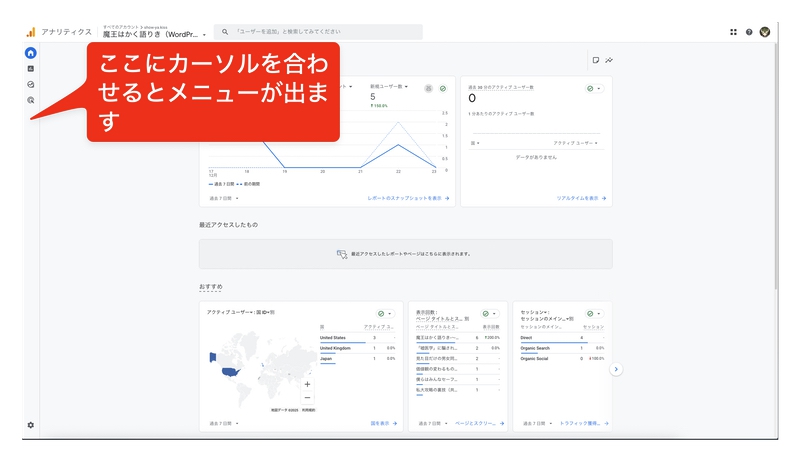Zoom out on the world map
Viewport: 800px width, 462px height.
click(307, 397)
